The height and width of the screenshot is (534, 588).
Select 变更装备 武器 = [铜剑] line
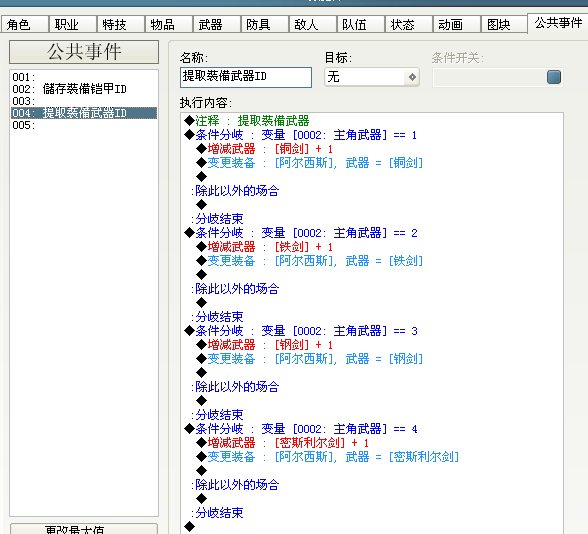pyautogui.click(x=309, y=163)
